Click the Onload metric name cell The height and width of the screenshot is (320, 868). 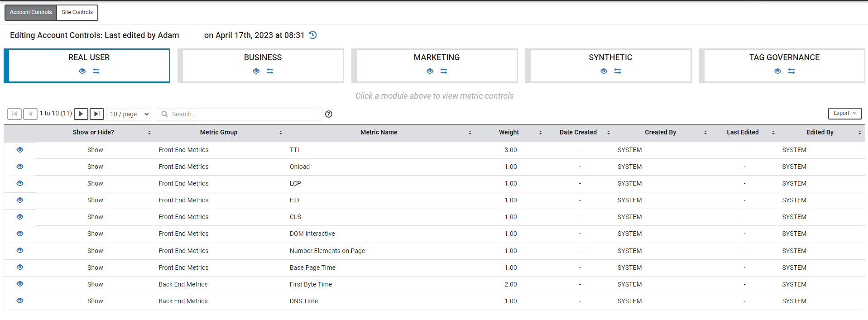(x=300, y=167)
